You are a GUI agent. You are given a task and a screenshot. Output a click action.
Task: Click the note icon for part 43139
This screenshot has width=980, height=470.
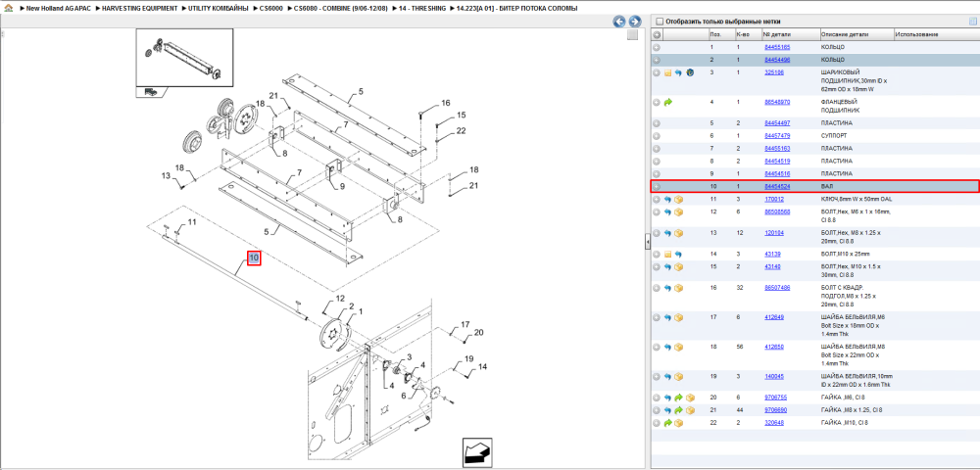(x=667, y=255)
